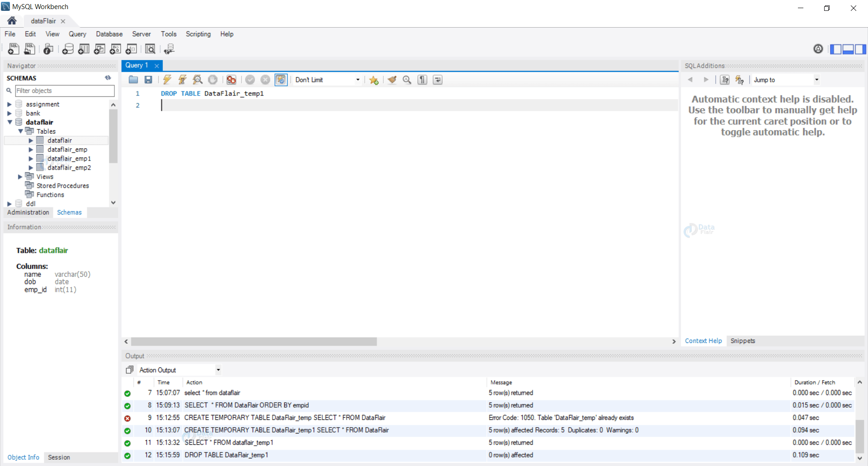The image size is (868, 466).
Task: Collapse the dataflair schema
Action: pyautogui.click(x=9, y=122)
